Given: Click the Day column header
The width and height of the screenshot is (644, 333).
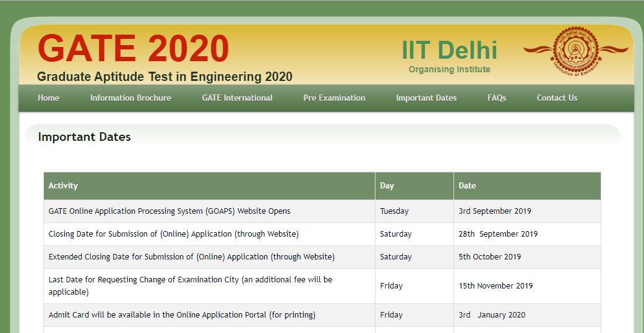Looking at the screenshot, I should (x=387, y=185).
